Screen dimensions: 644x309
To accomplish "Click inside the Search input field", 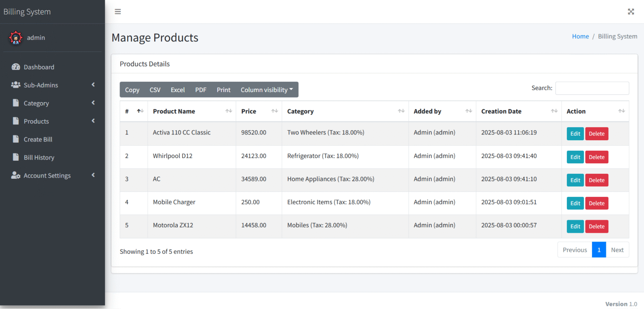I will coord(592,88).
